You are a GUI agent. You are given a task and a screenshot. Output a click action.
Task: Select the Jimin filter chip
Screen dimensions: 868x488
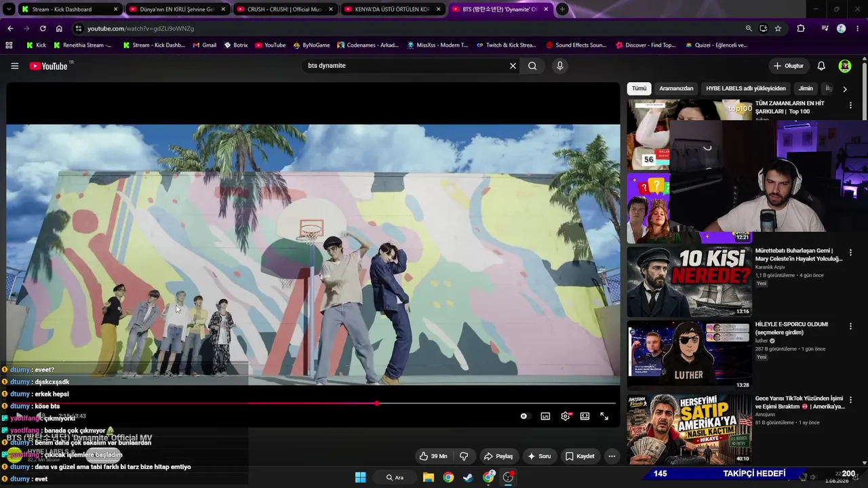pos(806,89)
